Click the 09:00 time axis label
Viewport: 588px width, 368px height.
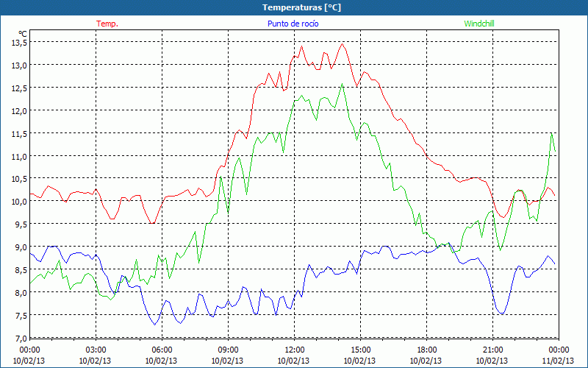[x=228, y=350]
